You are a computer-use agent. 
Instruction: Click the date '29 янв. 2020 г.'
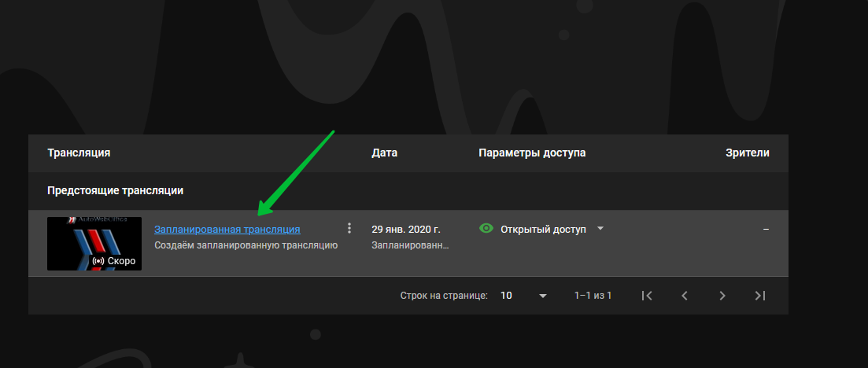(x=405, y=230)
